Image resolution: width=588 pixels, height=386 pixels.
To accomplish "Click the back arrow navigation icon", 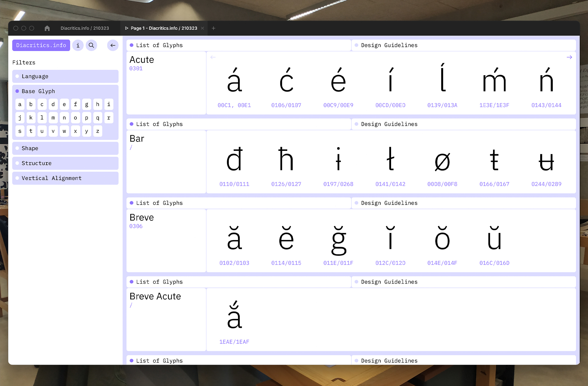I will coord(113,45).
